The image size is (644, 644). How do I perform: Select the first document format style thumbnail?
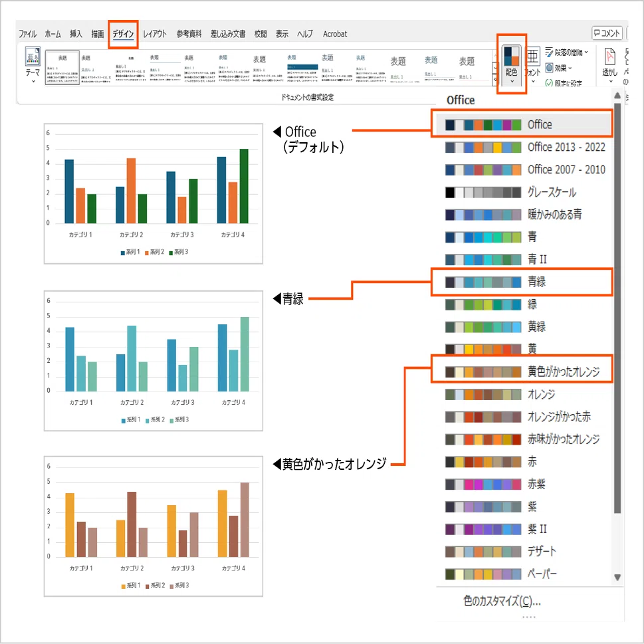(x=62, y=67)
